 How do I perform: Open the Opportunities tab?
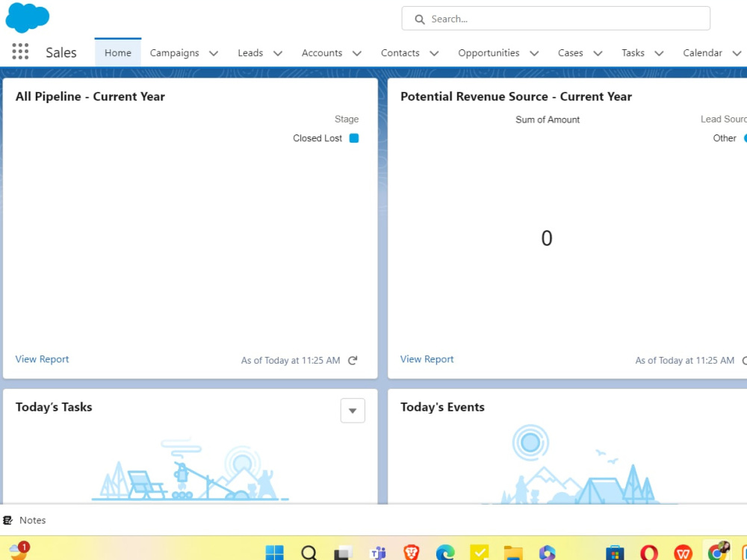click(x=489, y=53)
